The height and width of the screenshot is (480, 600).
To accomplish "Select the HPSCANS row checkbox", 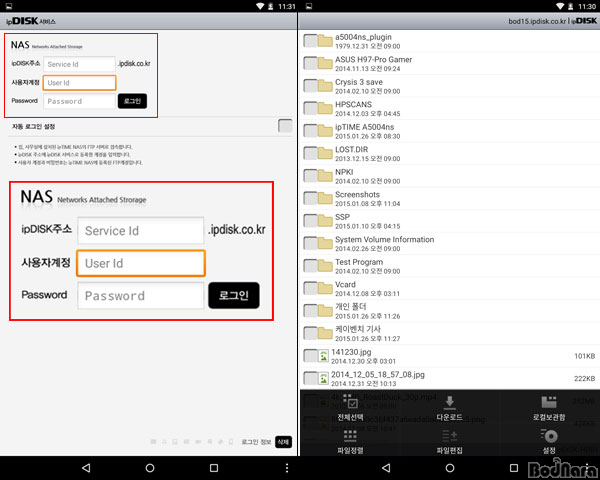I will pyautogui.click(x=310, y=109).
